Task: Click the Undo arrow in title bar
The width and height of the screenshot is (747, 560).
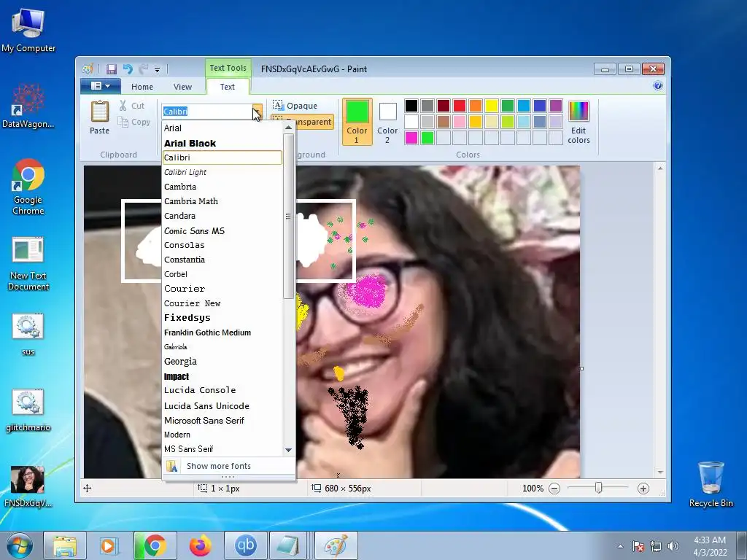Action: [128, 69]
